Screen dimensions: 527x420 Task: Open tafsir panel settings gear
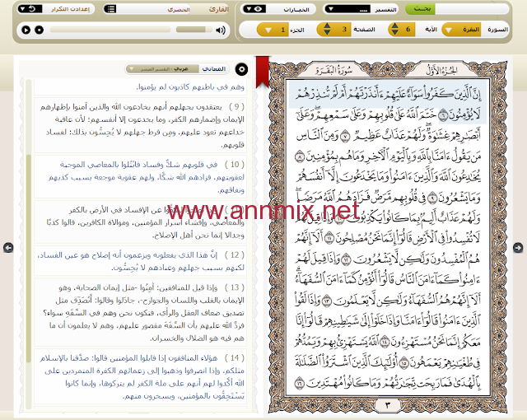tap(241, 69)
